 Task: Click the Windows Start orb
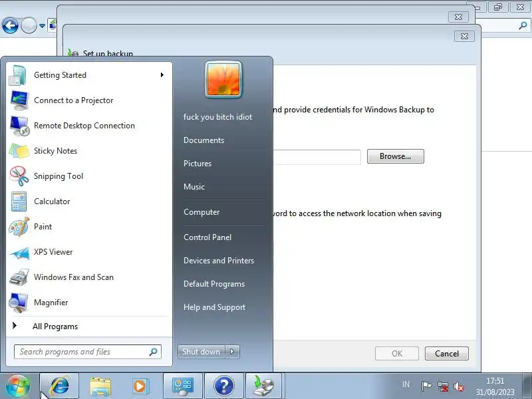pyautogui.click(x=18, y=386)
